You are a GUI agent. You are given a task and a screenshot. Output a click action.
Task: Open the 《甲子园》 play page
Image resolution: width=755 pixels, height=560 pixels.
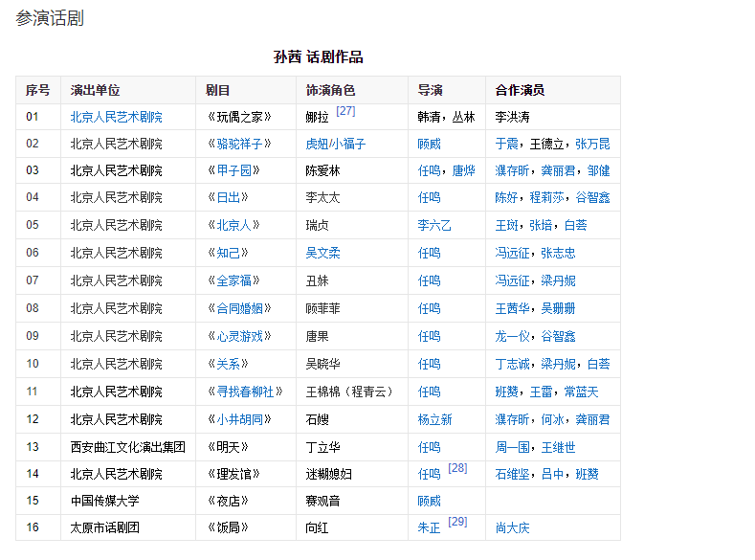[233, 170]
